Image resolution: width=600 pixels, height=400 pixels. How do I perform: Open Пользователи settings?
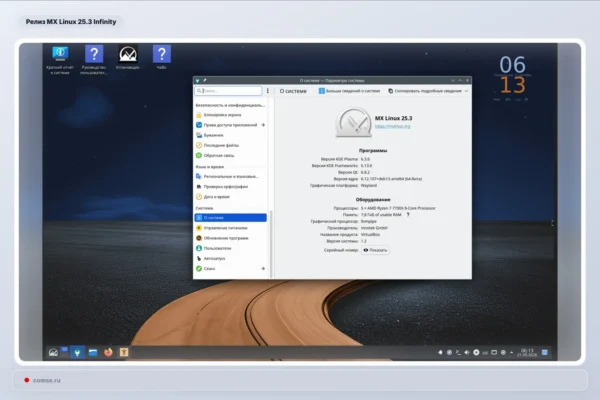[230, 248]
